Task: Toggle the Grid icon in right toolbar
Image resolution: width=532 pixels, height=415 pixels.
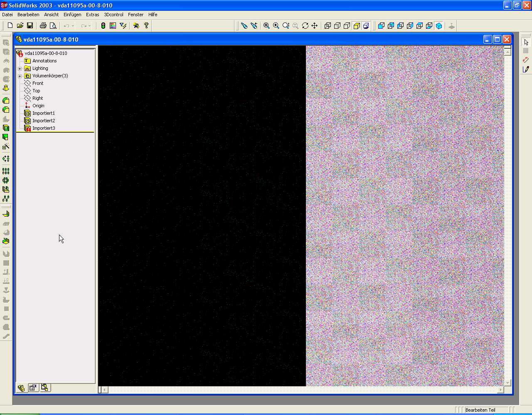Action: click(x=526, y=51)
